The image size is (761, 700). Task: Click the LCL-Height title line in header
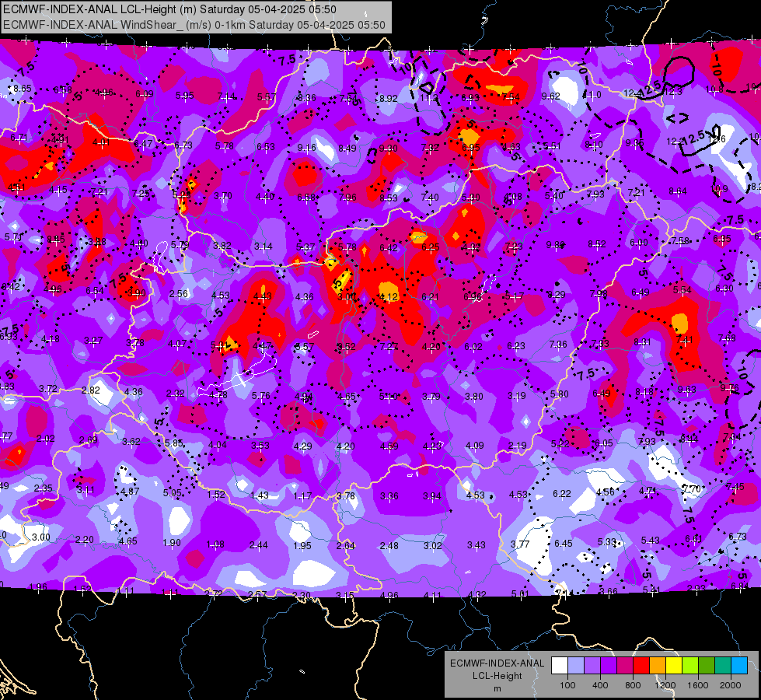[x=170, y=9]
